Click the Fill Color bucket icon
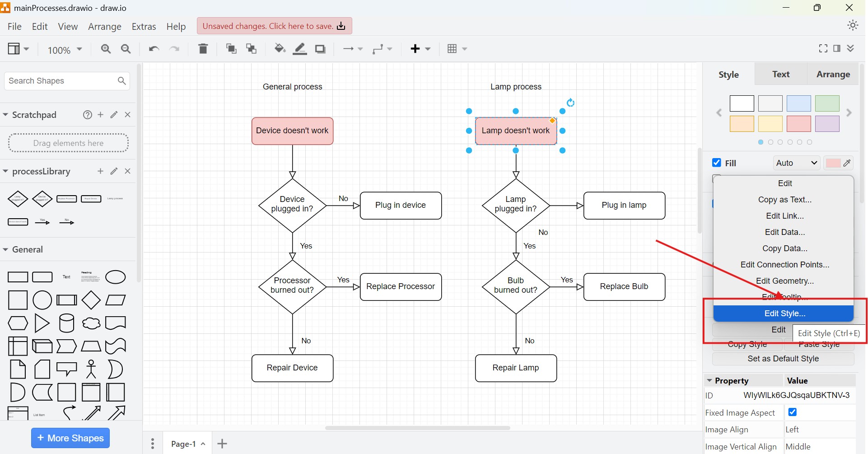Image resolution: width=868 pixels, height=454 pixels. click(x=280, y=49)
